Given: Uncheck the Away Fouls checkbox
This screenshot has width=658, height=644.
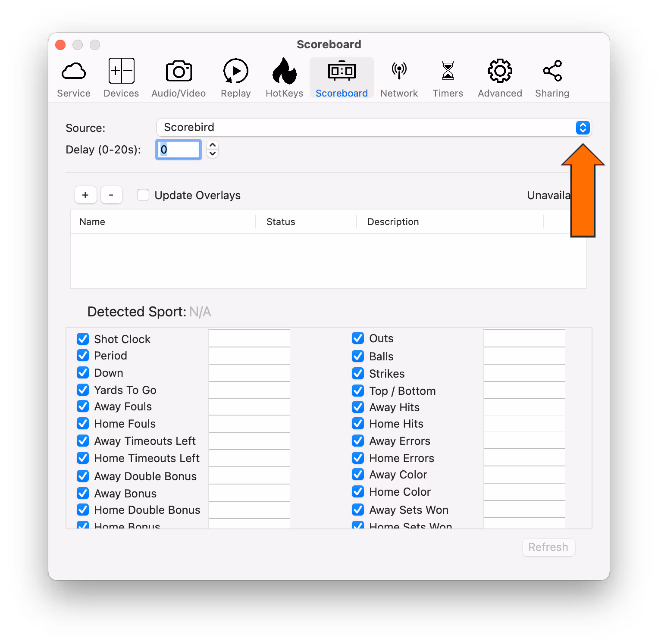Looking at the screenshot, I should coord(83,406).
